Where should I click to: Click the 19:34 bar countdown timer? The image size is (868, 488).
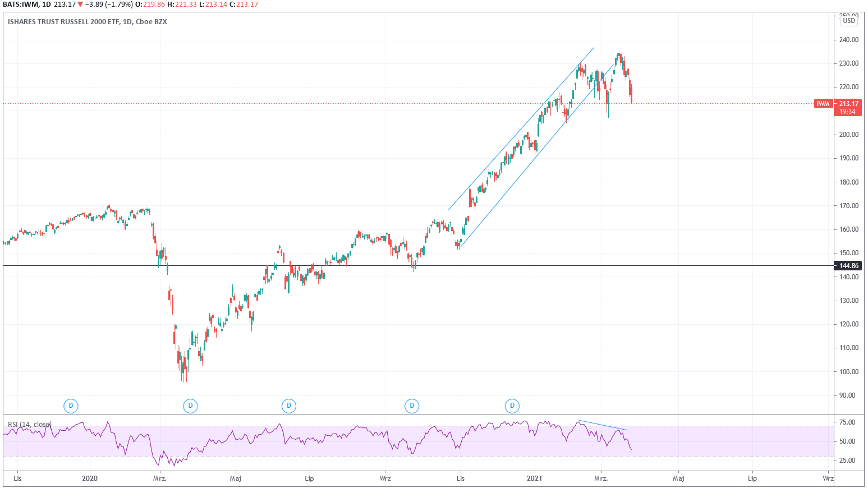(x=848, y=112)
